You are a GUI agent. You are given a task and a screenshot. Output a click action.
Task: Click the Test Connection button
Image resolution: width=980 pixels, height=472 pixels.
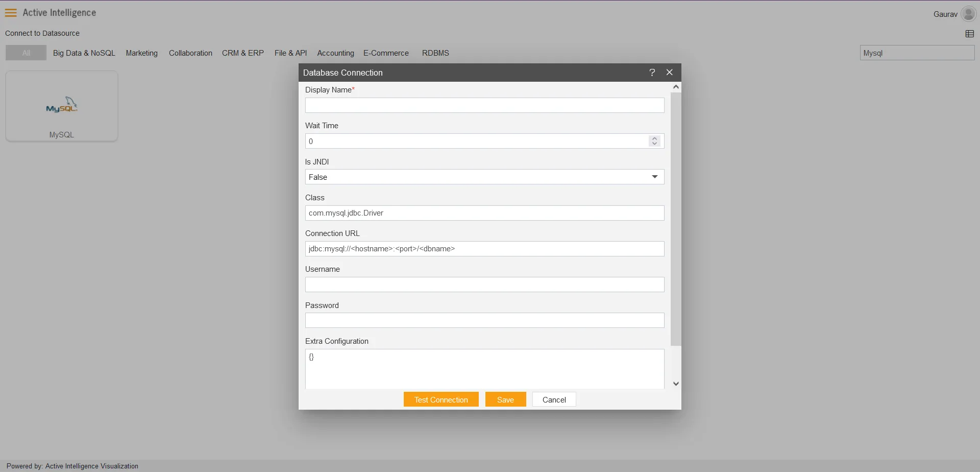pos(441,399)
